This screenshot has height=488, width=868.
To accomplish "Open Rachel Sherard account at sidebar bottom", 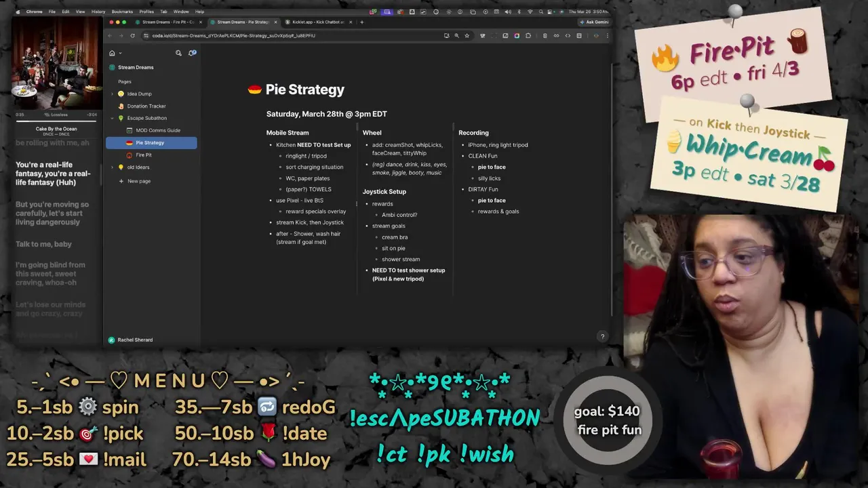I will [130, 340].
